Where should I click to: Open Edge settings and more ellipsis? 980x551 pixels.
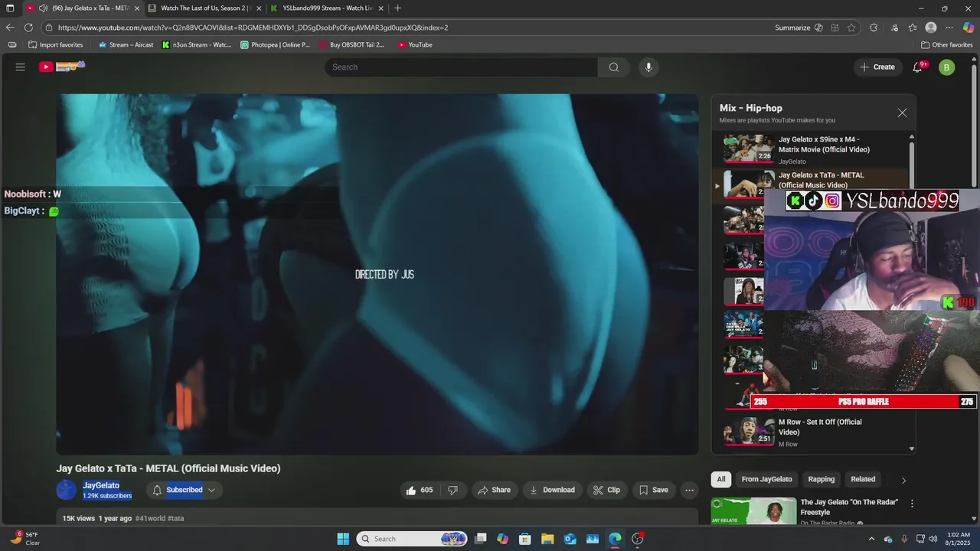949,28
